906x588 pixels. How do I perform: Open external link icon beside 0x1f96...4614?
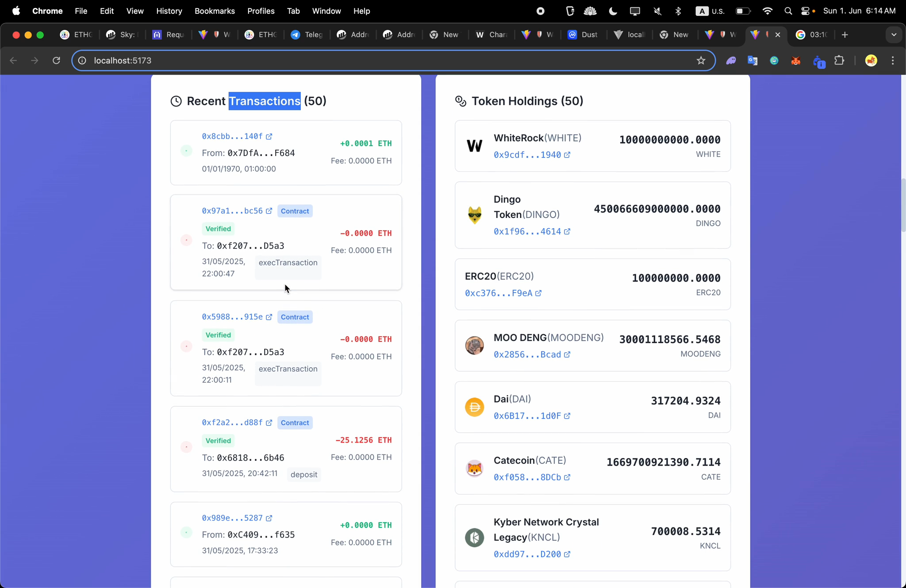[x=567, y=231]
